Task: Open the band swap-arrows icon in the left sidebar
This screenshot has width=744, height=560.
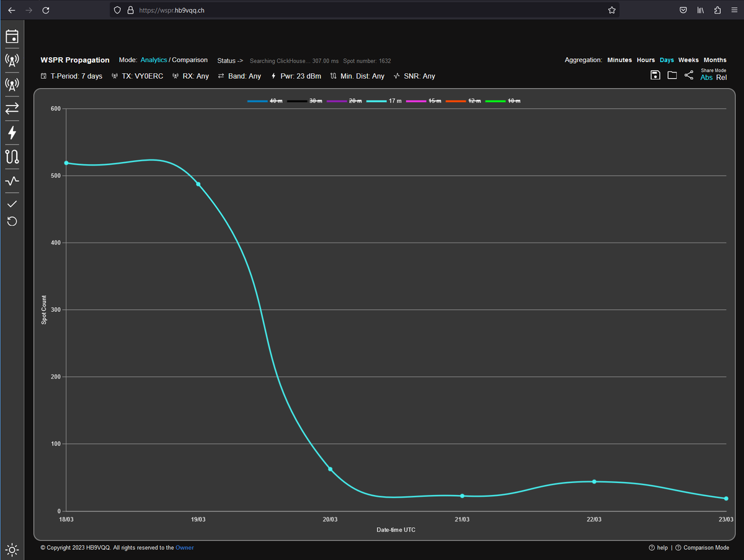Action: (x=12, y=109)
